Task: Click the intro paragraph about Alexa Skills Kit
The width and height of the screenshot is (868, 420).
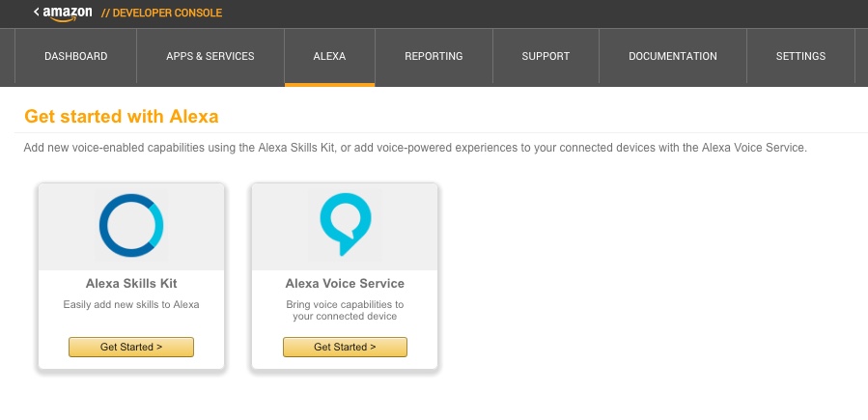Action: 415,148
